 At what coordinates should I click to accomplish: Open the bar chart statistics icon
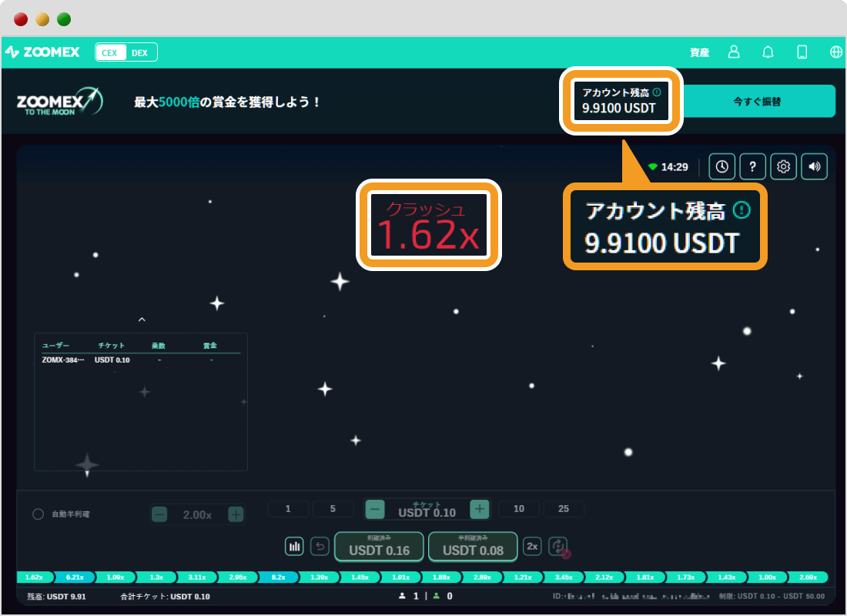tap(294, 546)
